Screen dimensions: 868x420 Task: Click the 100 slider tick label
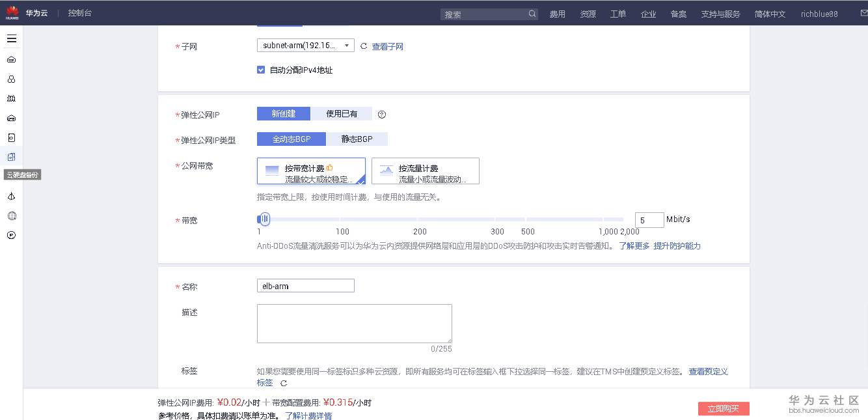tap(342, 232)
